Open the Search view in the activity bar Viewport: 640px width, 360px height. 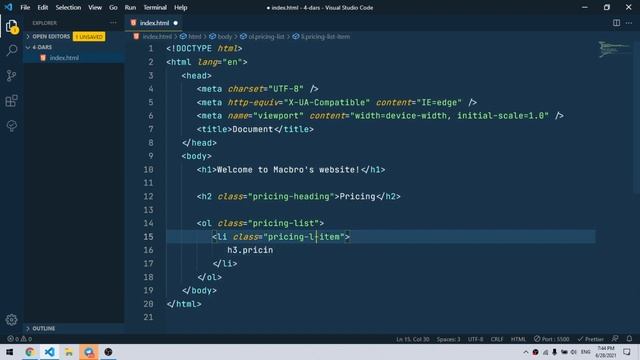[x=12, y=51]
